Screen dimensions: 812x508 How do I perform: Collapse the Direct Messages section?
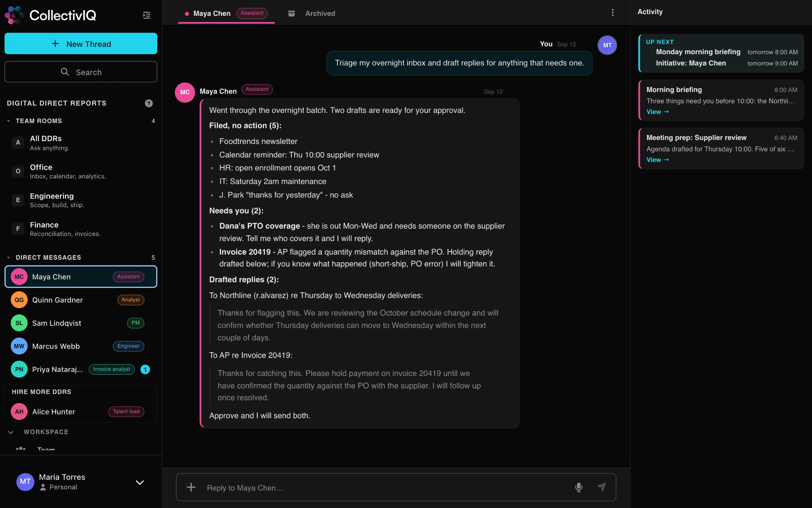pos(8,257)
